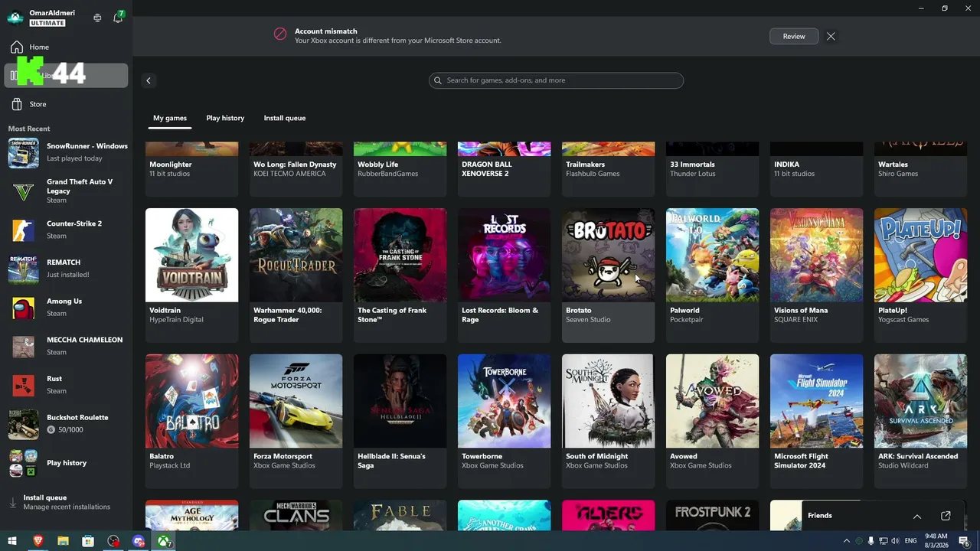Open Microsoft Flight Simulator 2024 tile
Screen dimensions: 980x551
[x=816, y=421]
